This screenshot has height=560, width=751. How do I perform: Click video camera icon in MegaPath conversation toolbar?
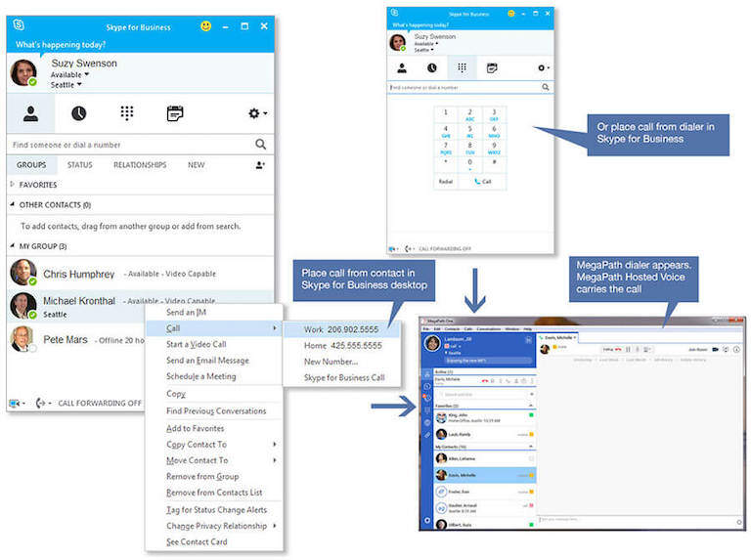715,350
